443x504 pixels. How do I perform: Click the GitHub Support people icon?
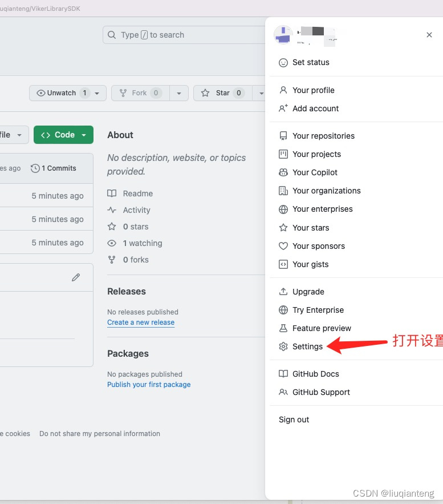pyautogui.click(x=283, y=392)
